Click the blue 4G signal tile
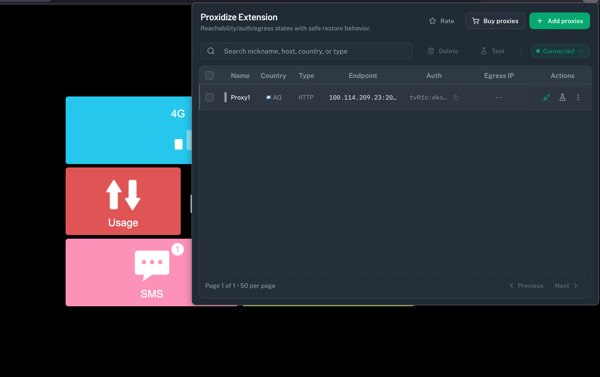Viewport: 600px width, 377px height. pyautogui.click(x=129, y=130)
